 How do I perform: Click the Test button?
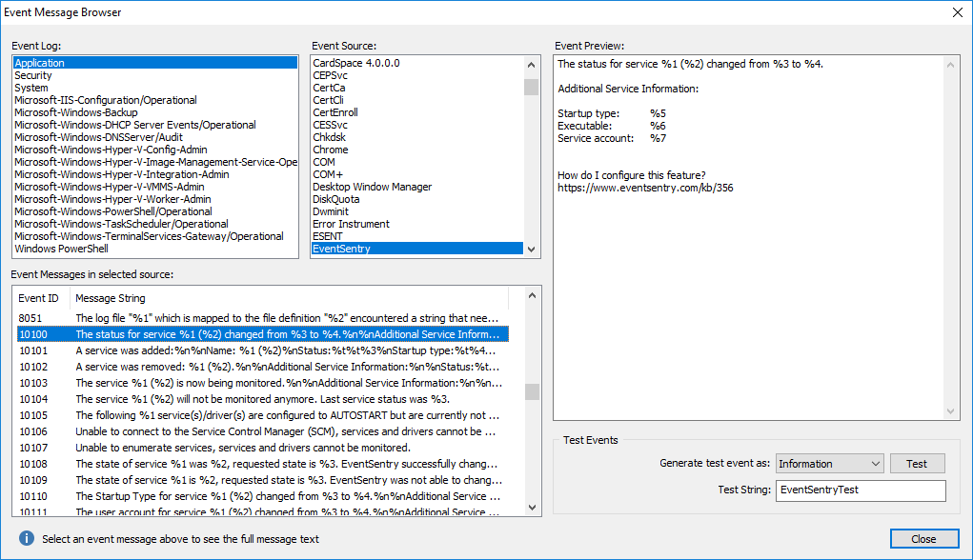pyautogui.click(x=917, y=464)
